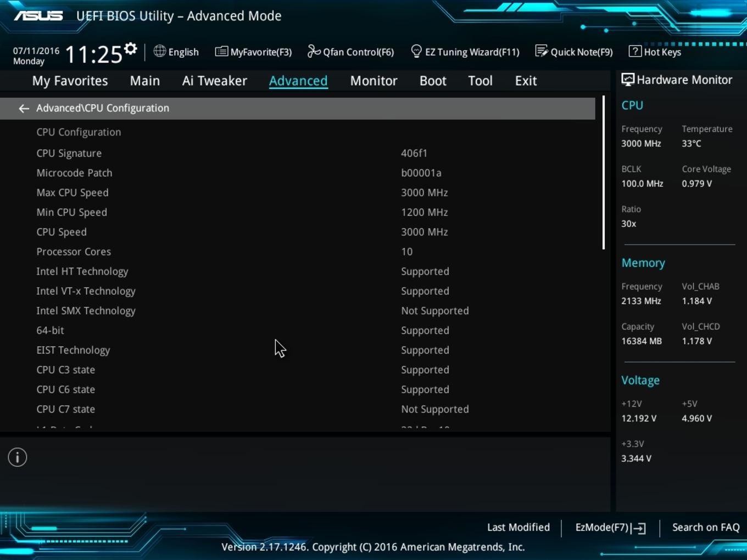
Task: Launch EZ Tuning Wizard(F11)
Action: click(465, 52)
